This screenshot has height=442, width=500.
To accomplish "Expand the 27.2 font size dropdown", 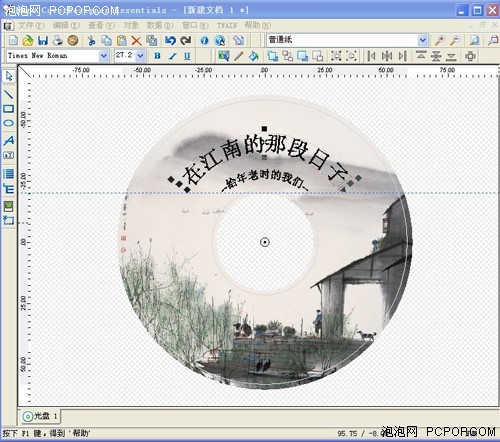I will click(x=140, y=56).
